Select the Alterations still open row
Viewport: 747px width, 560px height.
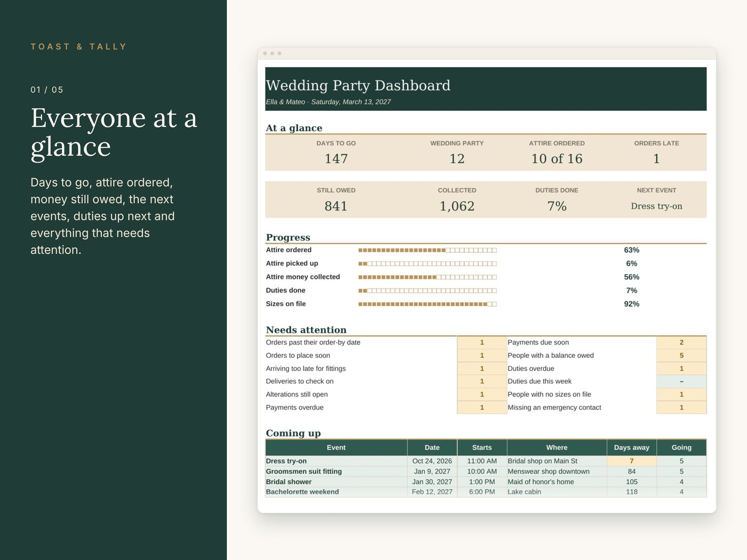386,395
